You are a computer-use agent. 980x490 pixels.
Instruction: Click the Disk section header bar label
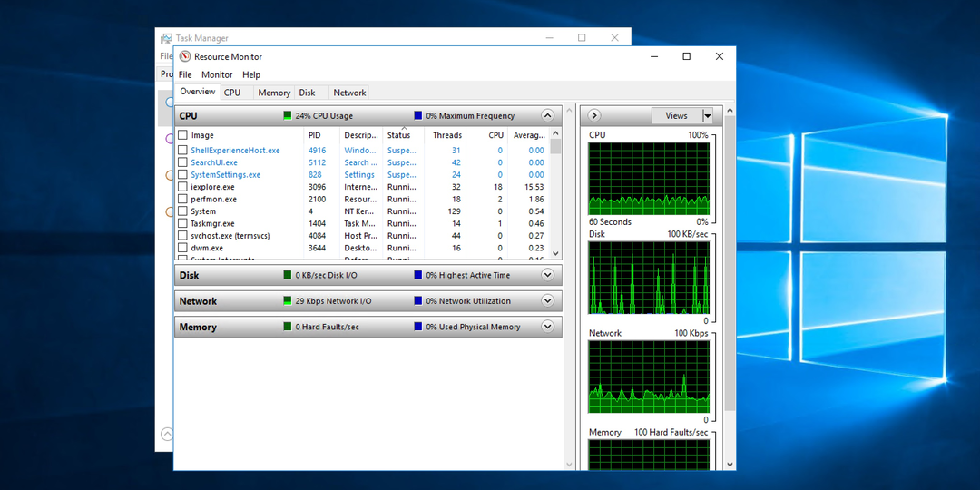coord(189,275)
